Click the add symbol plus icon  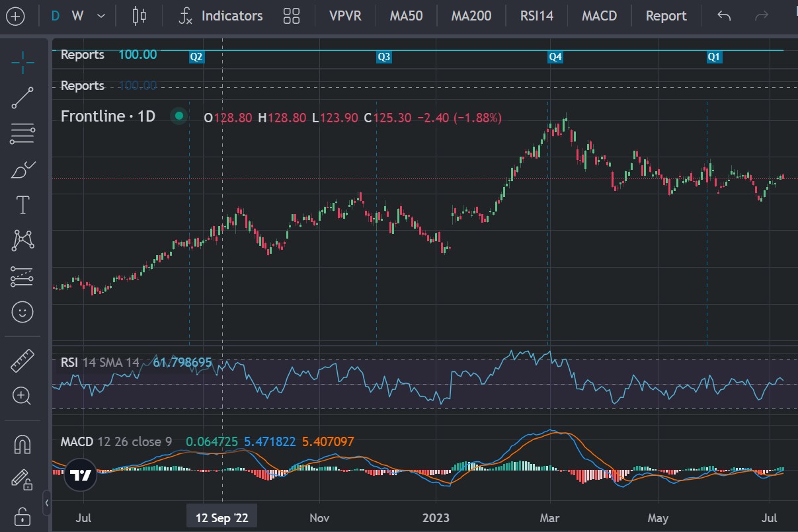(15, 16)
